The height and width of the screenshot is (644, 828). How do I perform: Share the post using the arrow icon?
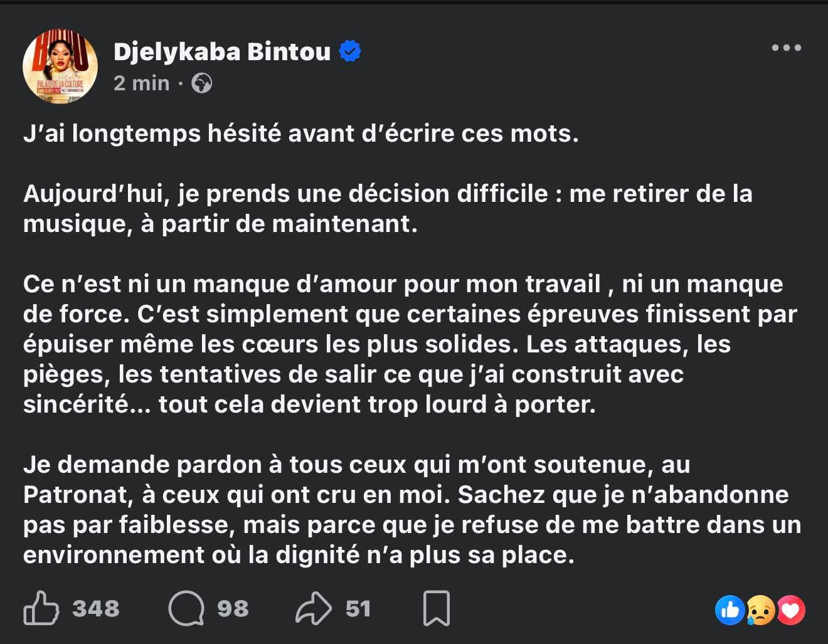click(x=313, y=608)
